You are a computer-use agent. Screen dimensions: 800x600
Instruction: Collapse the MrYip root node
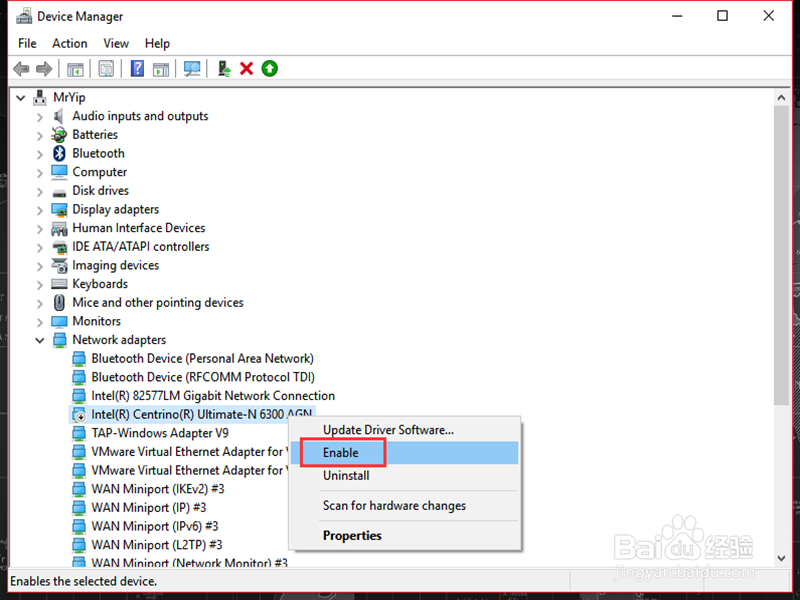(20, 97)
